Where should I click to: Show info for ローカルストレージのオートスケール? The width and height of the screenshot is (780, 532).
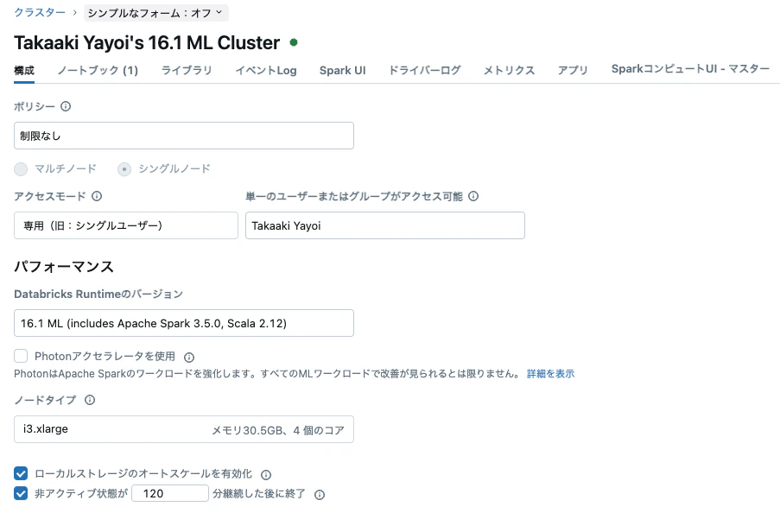[x=266, y=475]
